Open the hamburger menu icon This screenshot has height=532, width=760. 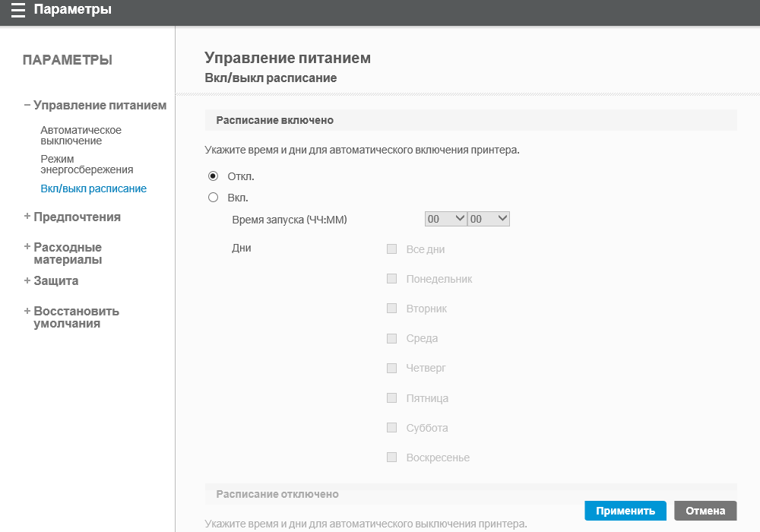[x=18, y=10]
